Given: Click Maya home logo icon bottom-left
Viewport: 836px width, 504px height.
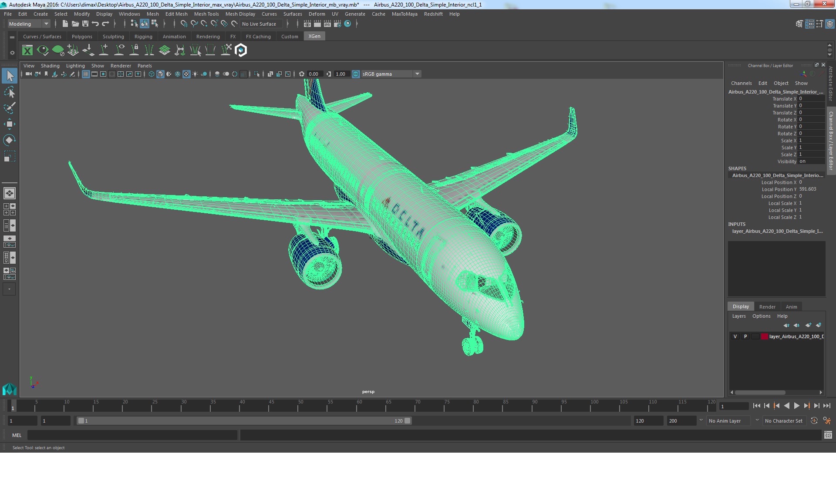Looking at the screenshot, I should (x=9, y=389).
